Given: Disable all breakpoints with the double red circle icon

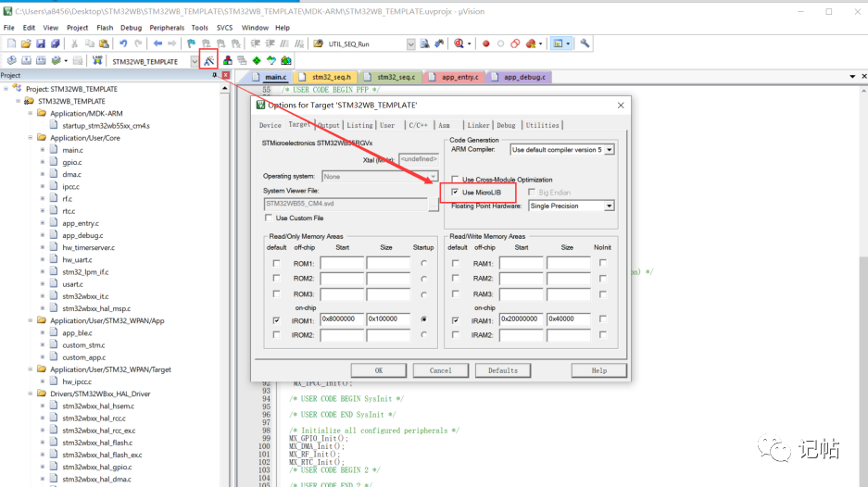Looking at the screenshot, I should tap(515, 44).
